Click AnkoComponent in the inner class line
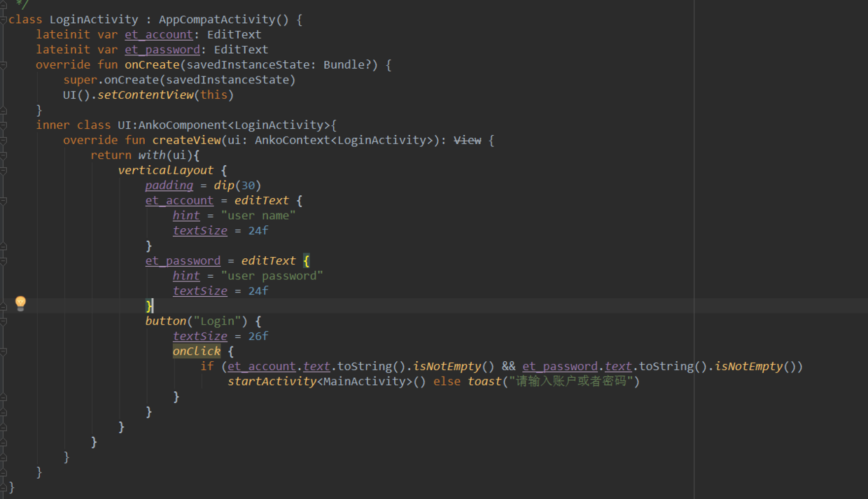The image size is (868, 499). click(183, 125)
